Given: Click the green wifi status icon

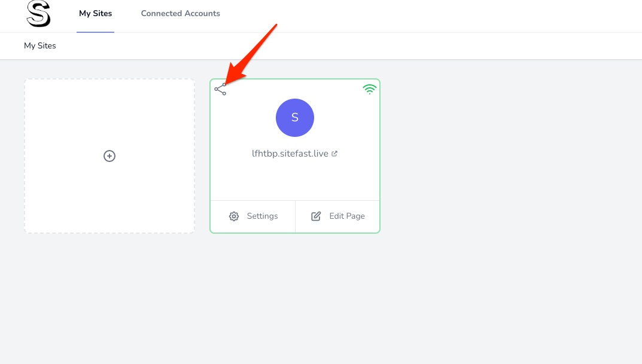Looking at the screenshot, I should (x=369, y=89).
